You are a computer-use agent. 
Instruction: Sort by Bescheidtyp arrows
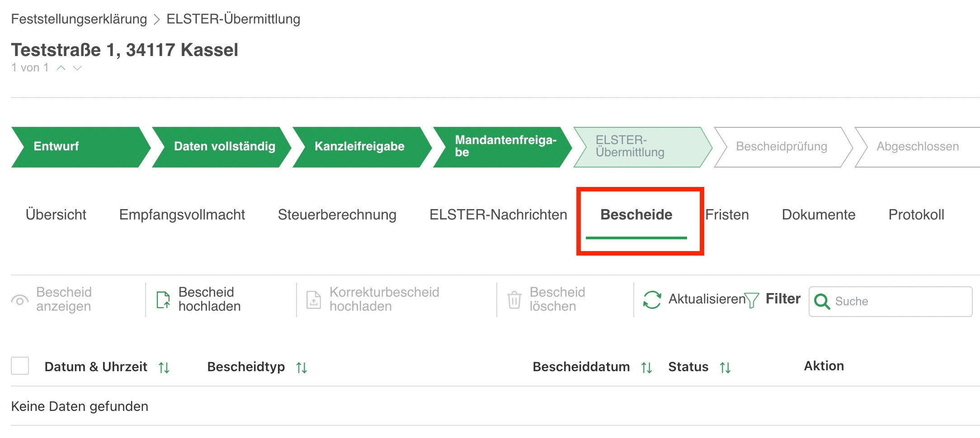tap(302, 368)
